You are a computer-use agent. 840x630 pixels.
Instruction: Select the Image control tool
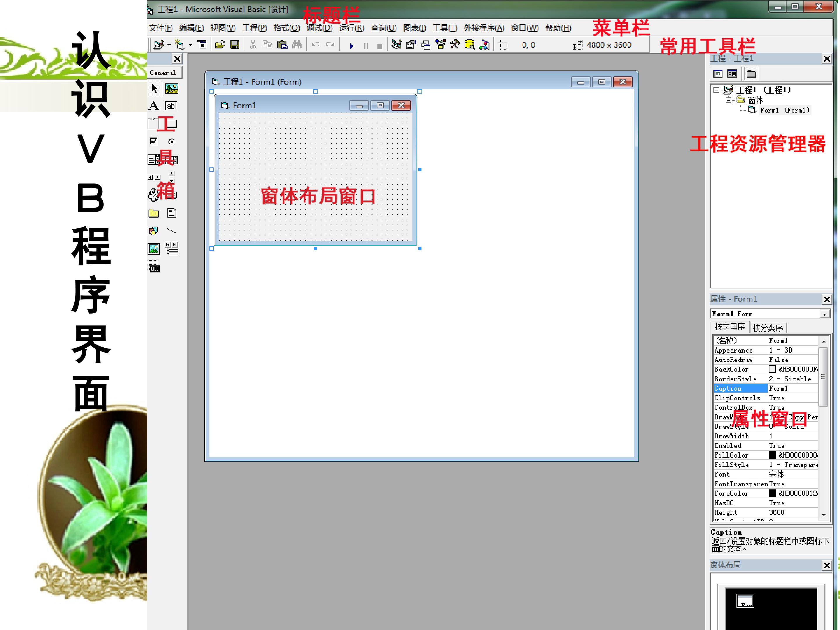click(153, 249)
